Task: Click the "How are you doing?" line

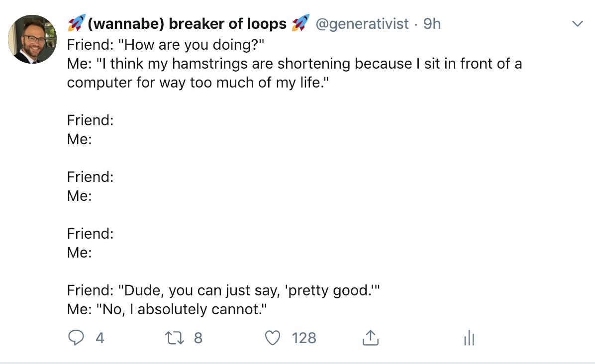Action: point(165,45)
